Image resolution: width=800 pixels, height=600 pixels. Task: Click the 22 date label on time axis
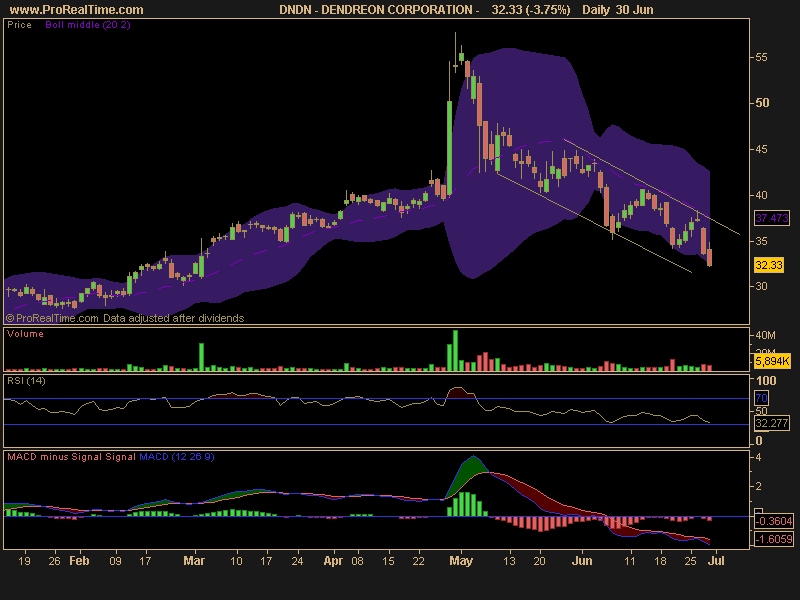point(418,561)
